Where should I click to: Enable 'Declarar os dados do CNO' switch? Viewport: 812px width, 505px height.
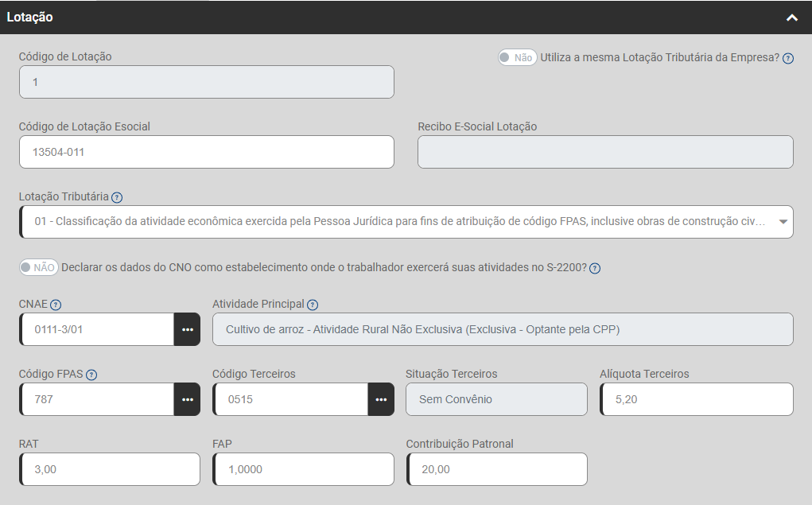click(38, 267)
